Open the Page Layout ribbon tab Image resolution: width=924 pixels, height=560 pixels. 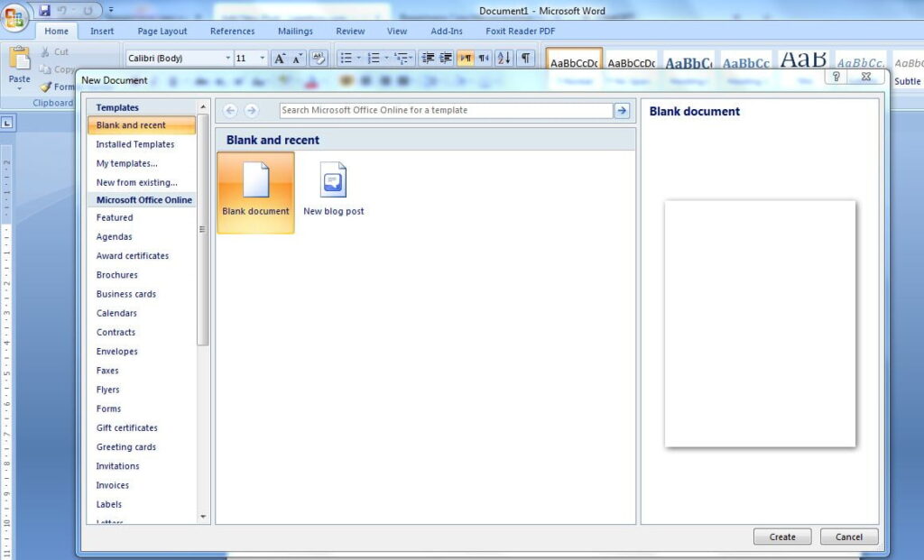click(162, 32)
